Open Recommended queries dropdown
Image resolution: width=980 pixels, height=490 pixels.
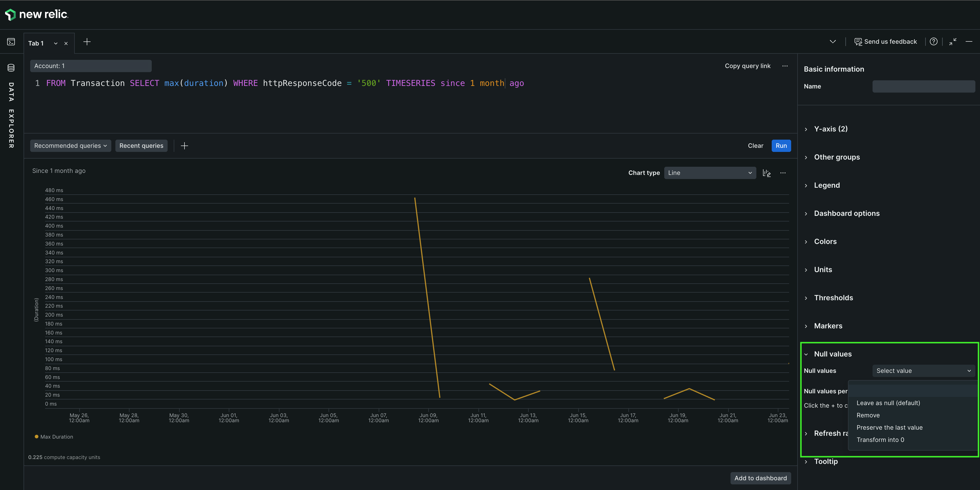coord(70,146)
